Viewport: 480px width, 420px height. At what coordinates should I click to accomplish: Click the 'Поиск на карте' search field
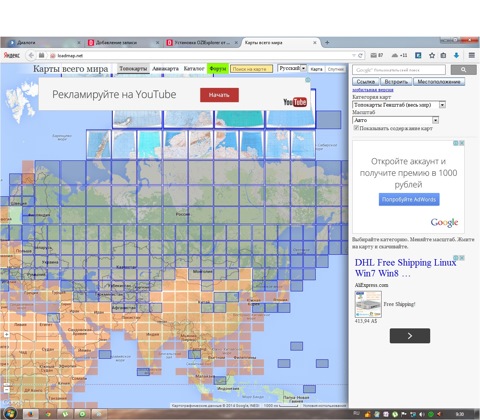[x=251, y=69]
